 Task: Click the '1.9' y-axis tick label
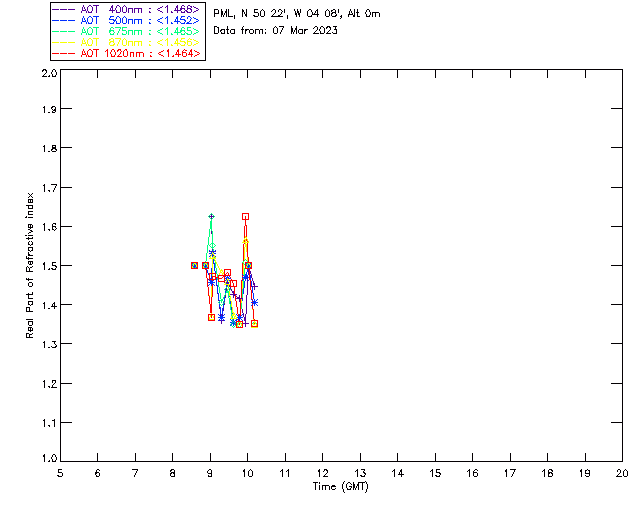pos(49,109)
